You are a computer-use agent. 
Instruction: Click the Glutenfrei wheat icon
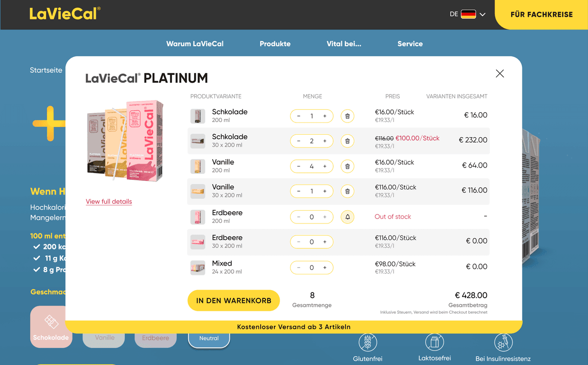(367, 341)
